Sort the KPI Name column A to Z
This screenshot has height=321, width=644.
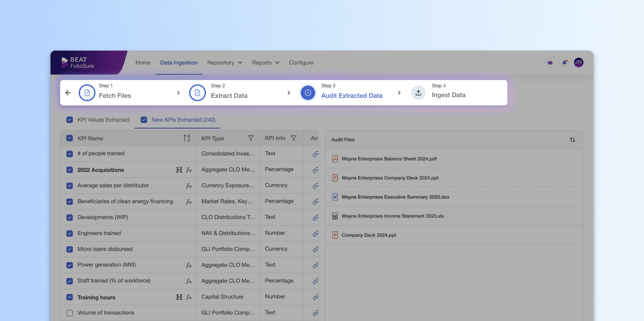tap(187, 138)
